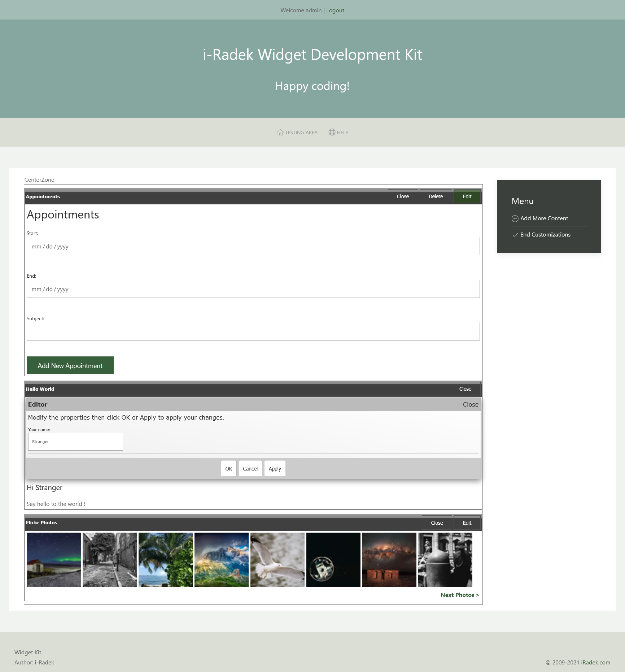Open the Help navigation item

(x=338, y=133)
